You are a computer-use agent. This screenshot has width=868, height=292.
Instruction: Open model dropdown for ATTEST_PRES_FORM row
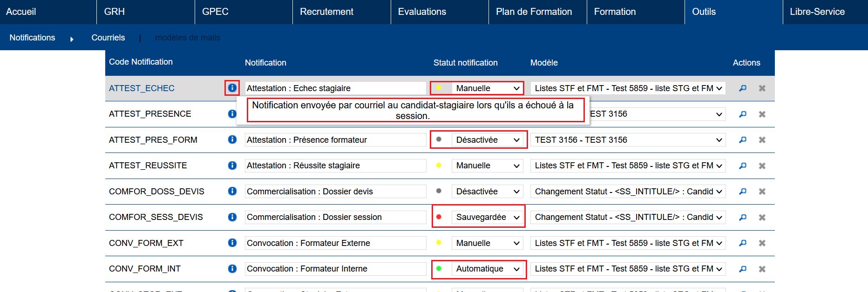click(x=628, y=140)
